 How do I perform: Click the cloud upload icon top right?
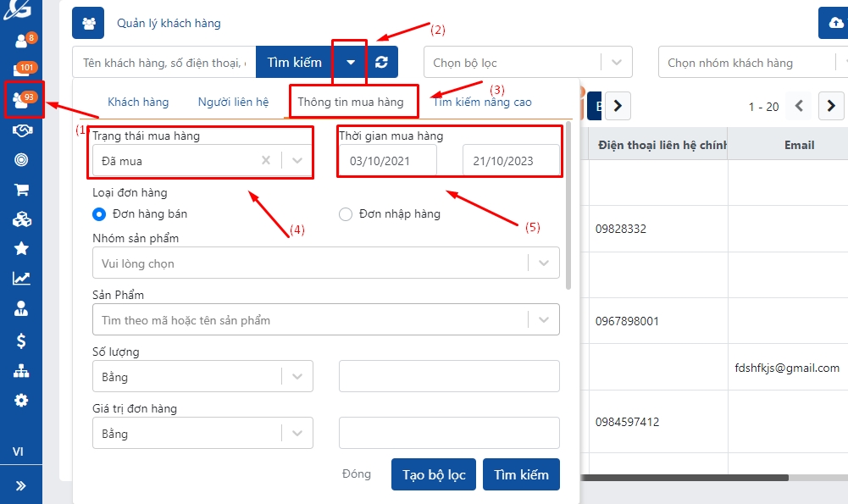[833, 24]
